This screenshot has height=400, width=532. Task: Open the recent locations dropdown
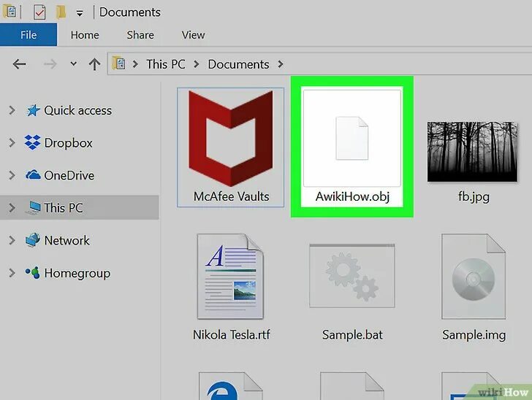coord(73,64)
